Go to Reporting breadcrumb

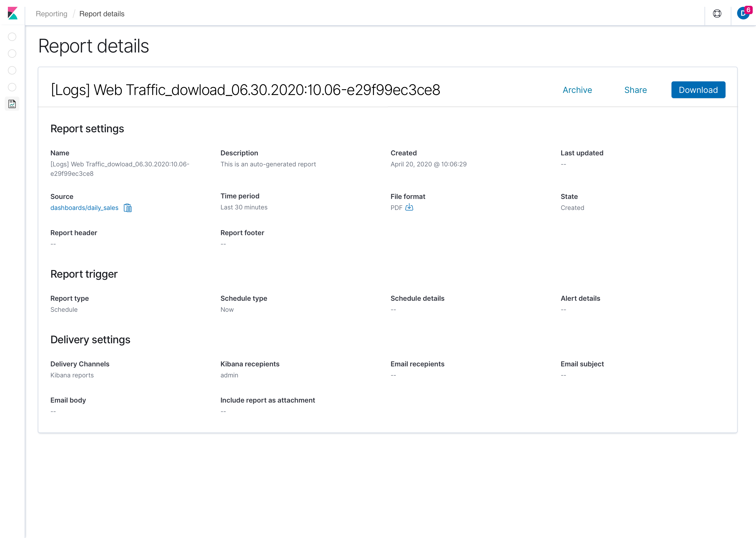point(51,14)
